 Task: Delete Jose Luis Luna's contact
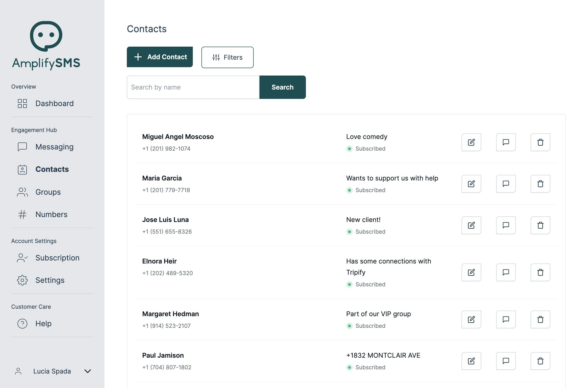540,225
